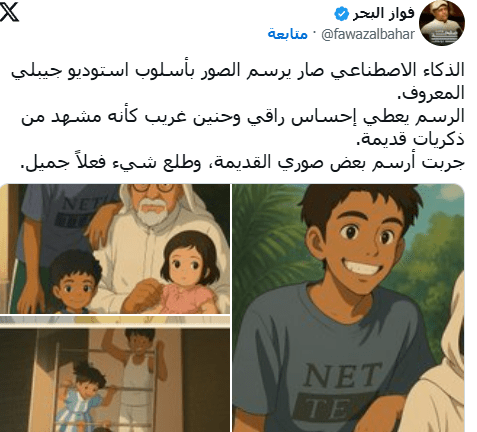Click the girl in the pink dress
The height and width of the screenshot is (432, 477).
[189, 272]
